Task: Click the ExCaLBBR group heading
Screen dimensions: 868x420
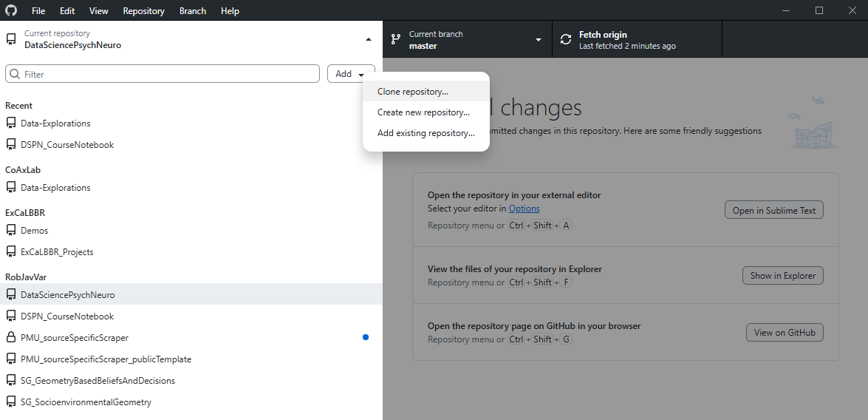Action: (x=25, y=212)
